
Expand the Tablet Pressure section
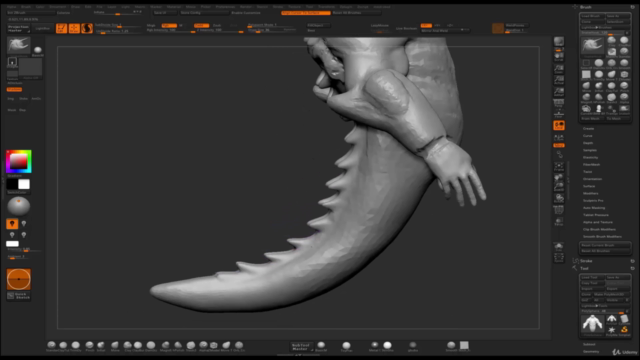click(596, 215)
